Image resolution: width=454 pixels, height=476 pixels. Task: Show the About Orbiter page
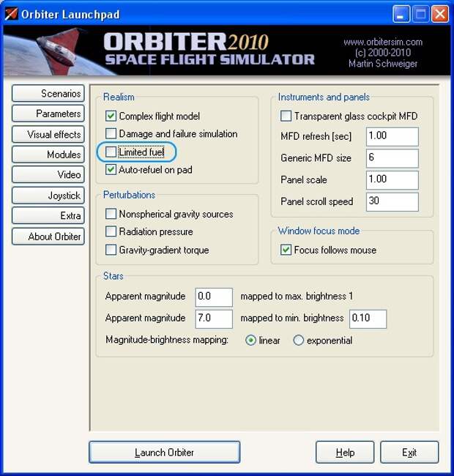[x=48, y=237]
